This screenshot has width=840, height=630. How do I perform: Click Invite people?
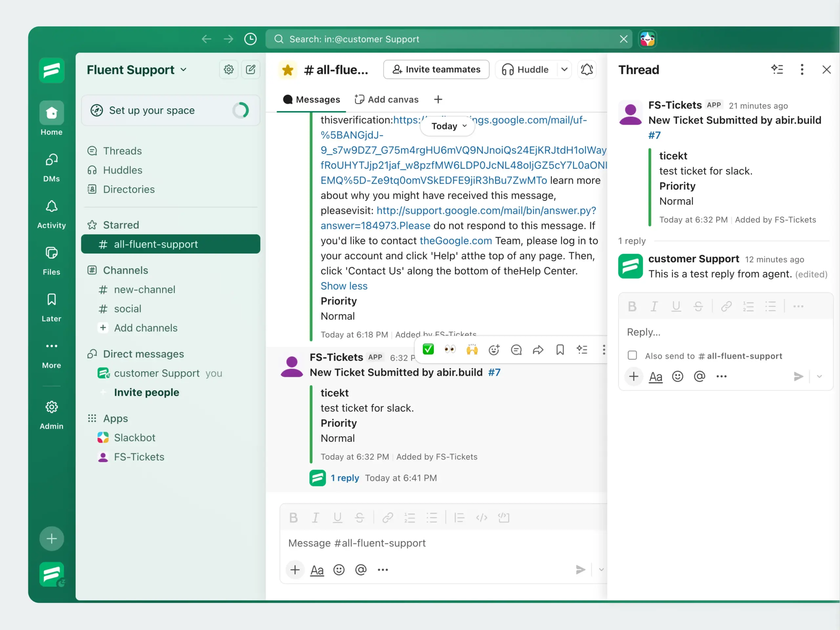pyautogui.click(x=147, y=393)
